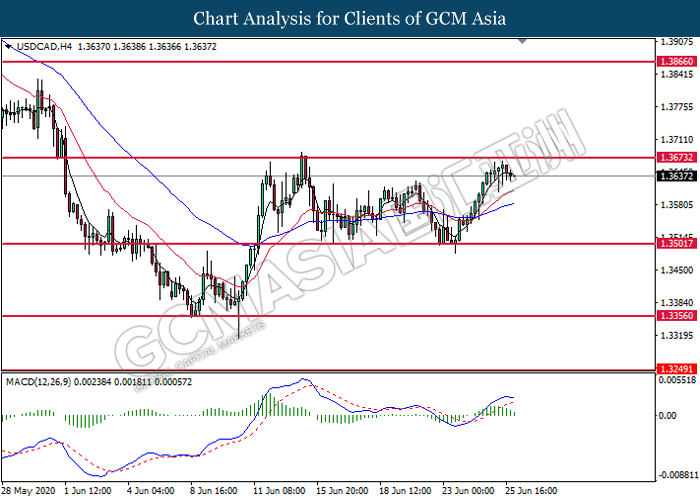
Task: Click the 1.39075 price scale value
Action: click(x=677, y=42)
